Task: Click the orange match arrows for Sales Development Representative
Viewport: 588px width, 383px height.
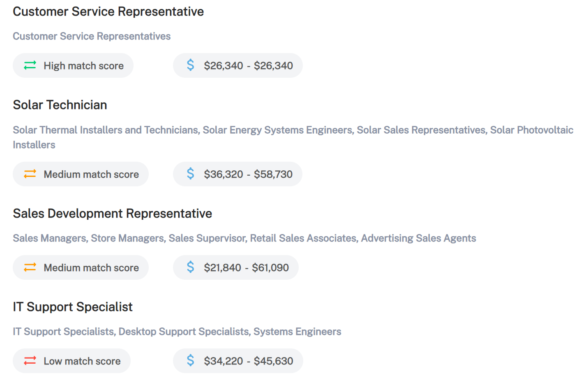Action: (x=30, y=267)
